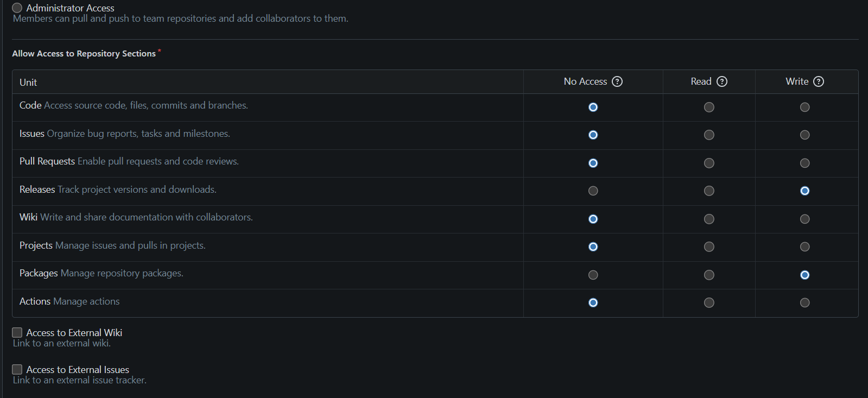Click the Administrator Access label text
This screenshot has height=398, width=868.
(70, 8)
